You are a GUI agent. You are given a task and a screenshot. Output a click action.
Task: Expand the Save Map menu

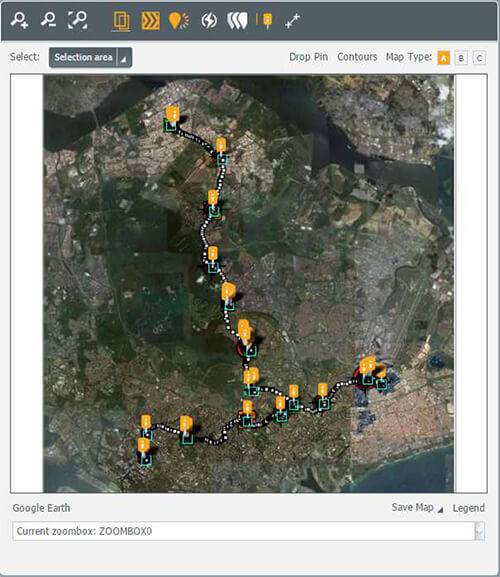(x=417, y=507)
